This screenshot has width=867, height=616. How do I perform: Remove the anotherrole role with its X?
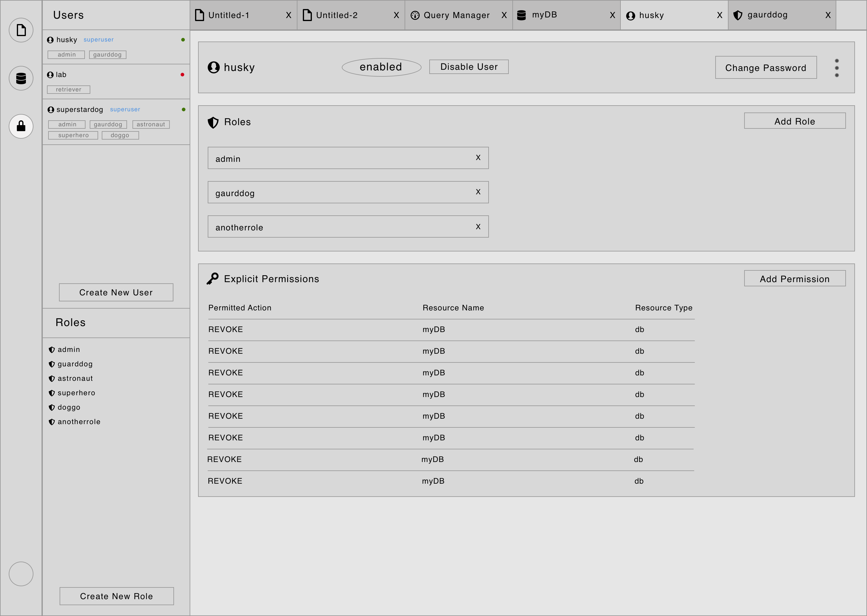(478, 226)
